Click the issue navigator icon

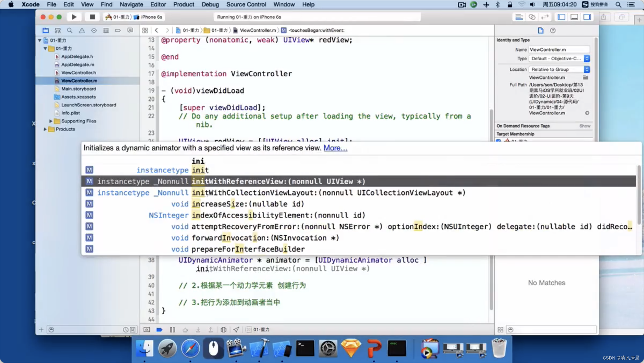[x=82, y=30]
